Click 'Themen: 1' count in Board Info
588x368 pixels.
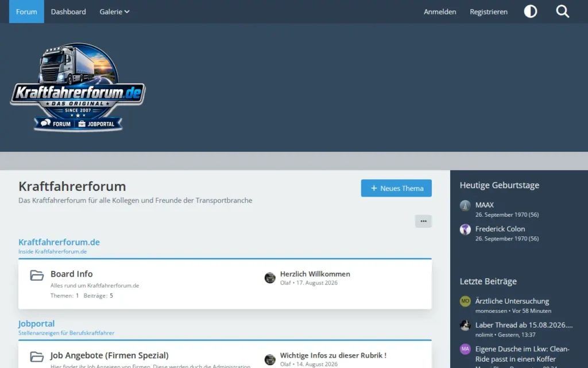coord(64,296)
